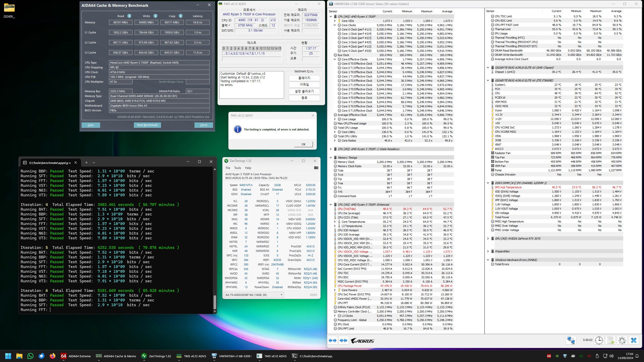Open the terminal tab dropdown chevron
The image size is (644, 362).
pos(94,162)
